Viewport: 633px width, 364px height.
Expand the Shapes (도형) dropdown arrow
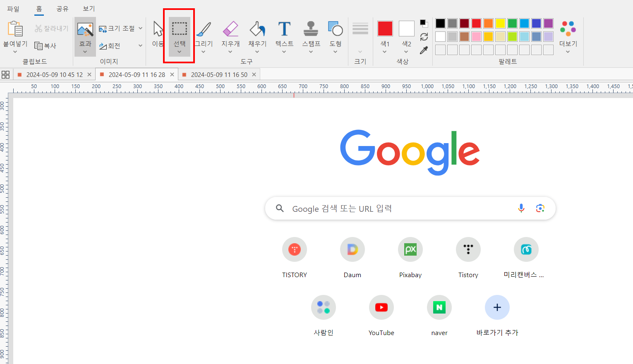tap(336, 52)
